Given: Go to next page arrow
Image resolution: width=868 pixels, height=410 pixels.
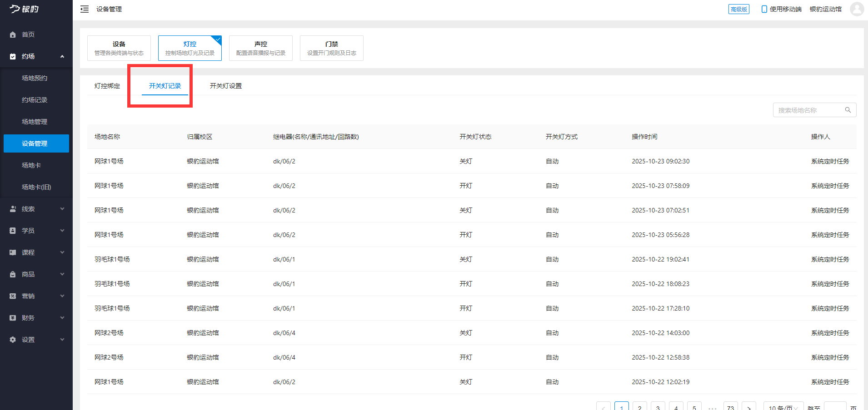Looking at the screenshot, I should tap(748, 407).
